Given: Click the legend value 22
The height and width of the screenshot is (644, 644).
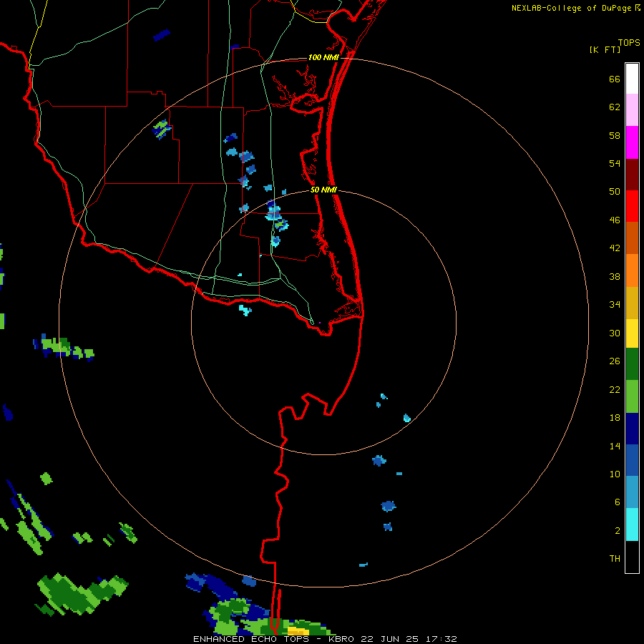Looking at the screenshot, I should coord(615,389).
